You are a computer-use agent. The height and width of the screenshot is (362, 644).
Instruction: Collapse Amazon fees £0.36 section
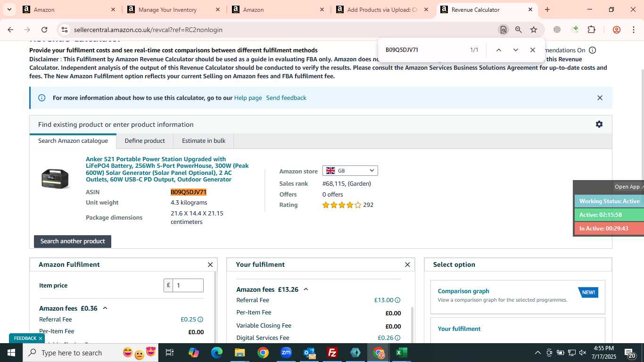[x=105, y=308]
